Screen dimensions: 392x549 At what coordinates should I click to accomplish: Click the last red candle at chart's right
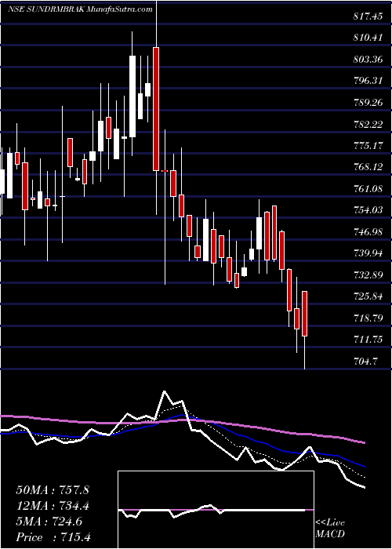[x=305, y=314]
